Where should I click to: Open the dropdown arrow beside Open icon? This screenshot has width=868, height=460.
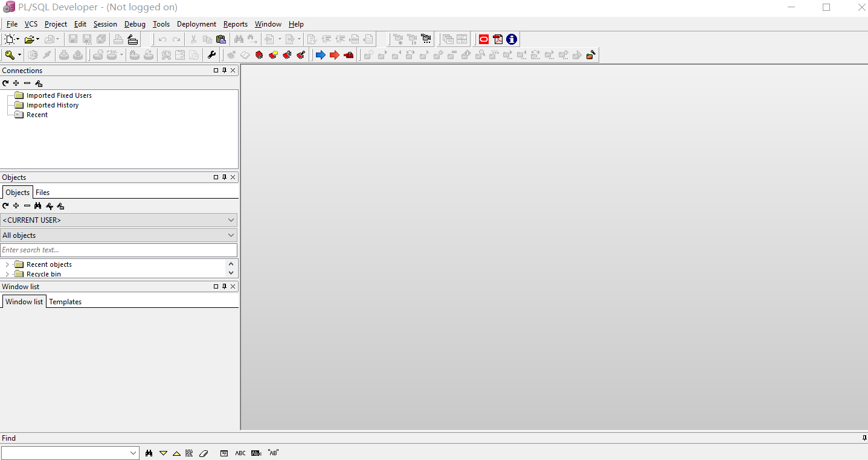pyautogui.click(x=37, y=39)
